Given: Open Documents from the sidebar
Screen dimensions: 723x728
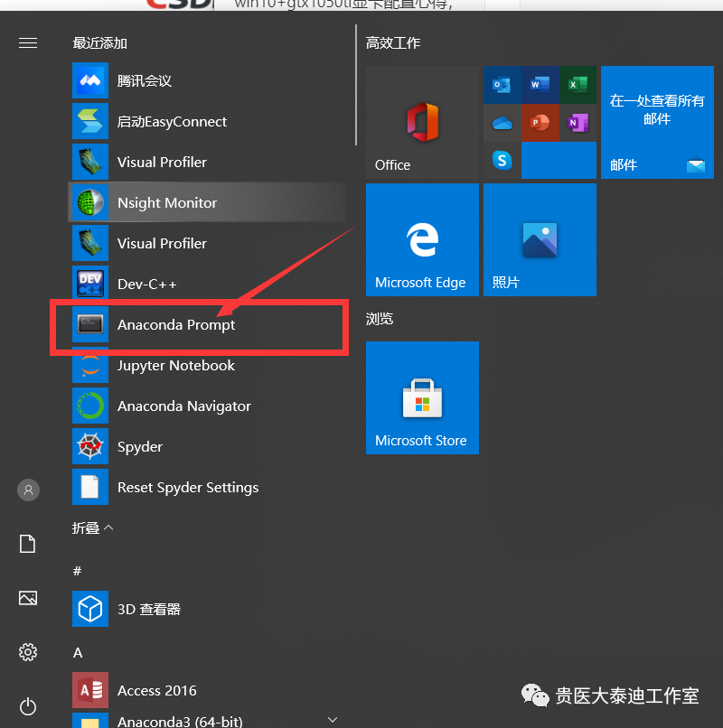Looking at the screenshot, I should pyautogui.click(x=27, y=544).
